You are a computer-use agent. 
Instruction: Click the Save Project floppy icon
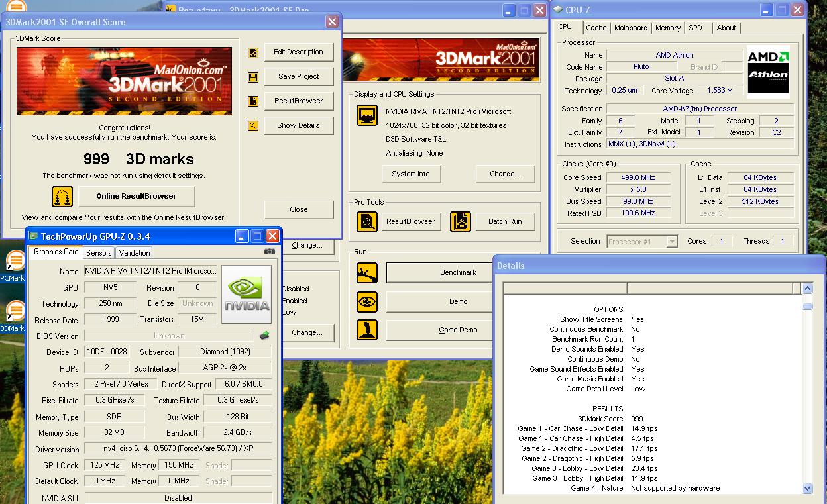pos(253,77)
